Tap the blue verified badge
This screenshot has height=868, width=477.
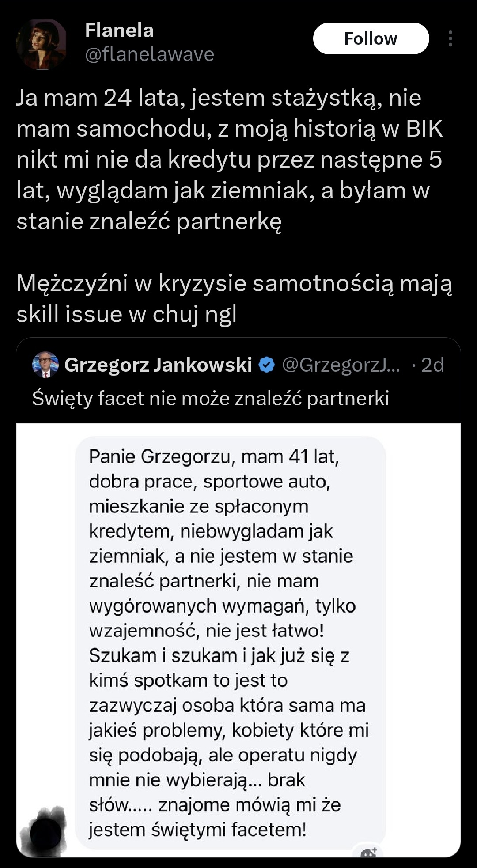[266, 365]
